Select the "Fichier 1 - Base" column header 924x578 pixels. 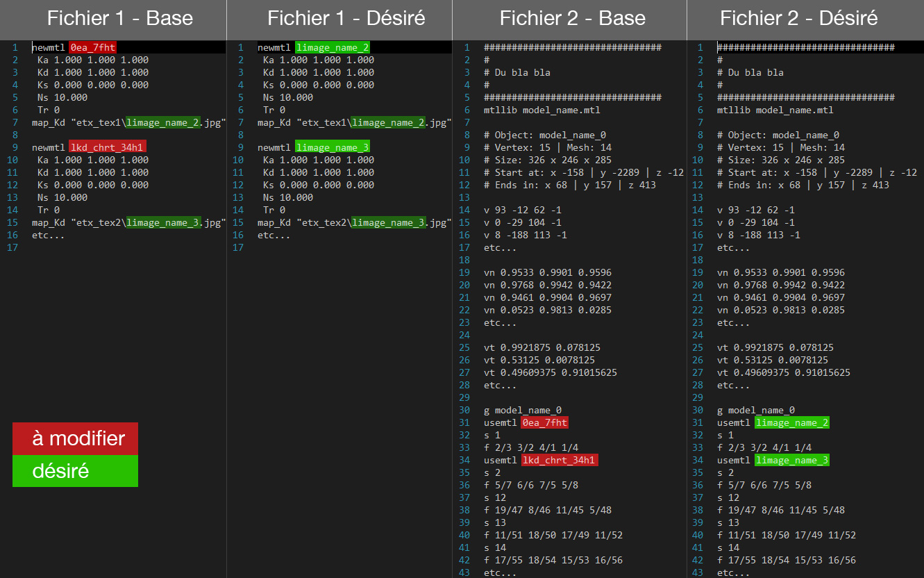coord(113,19)
